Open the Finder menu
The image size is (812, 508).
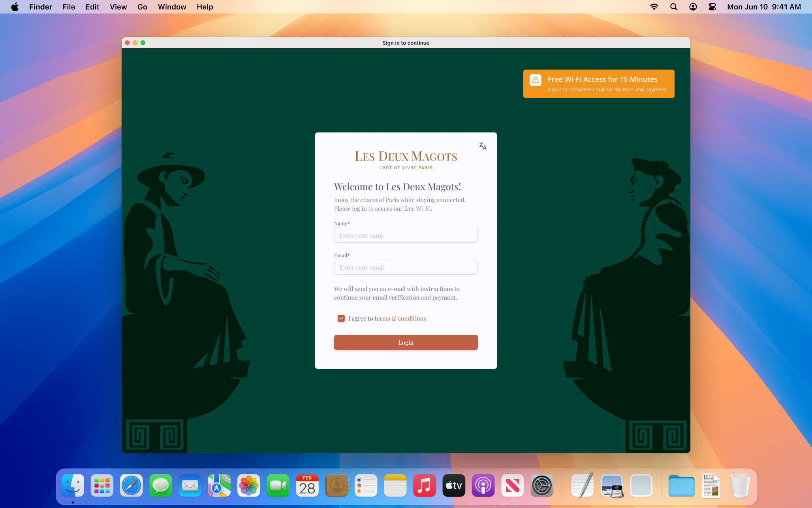tap(41, 7)
